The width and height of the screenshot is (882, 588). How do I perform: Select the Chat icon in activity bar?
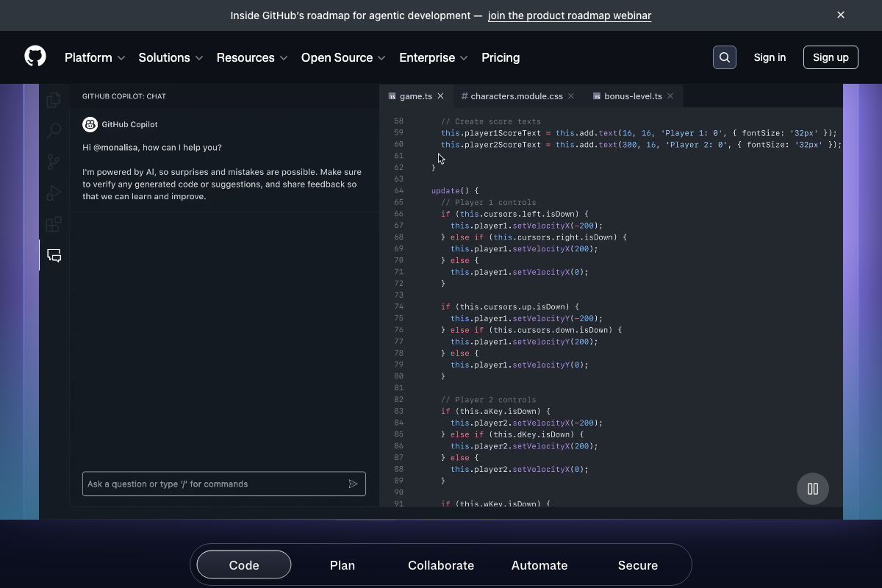point(54,256)
